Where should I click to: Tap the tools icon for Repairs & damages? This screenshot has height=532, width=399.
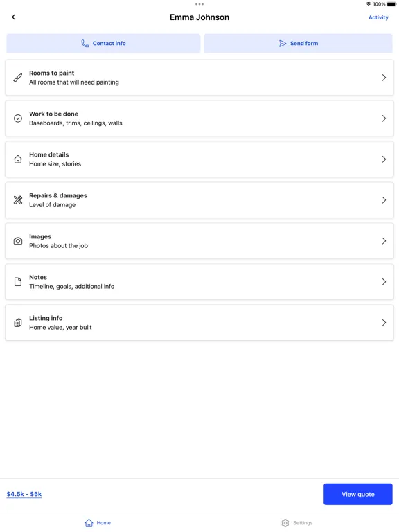click(18, 200)
